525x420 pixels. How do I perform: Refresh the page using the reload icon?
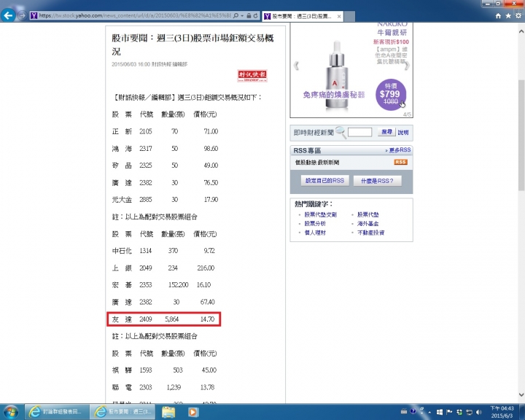click(256, 16)
